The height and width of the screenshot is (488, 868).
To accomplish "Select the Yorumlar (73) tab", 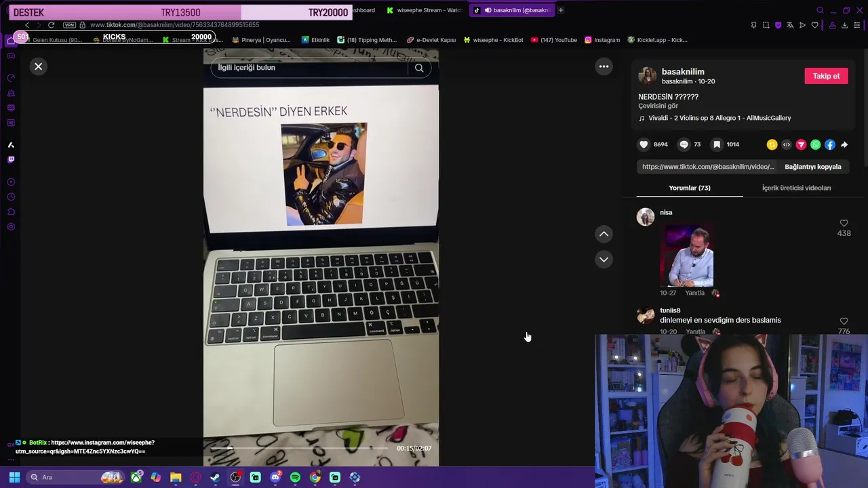I will 690,188.
